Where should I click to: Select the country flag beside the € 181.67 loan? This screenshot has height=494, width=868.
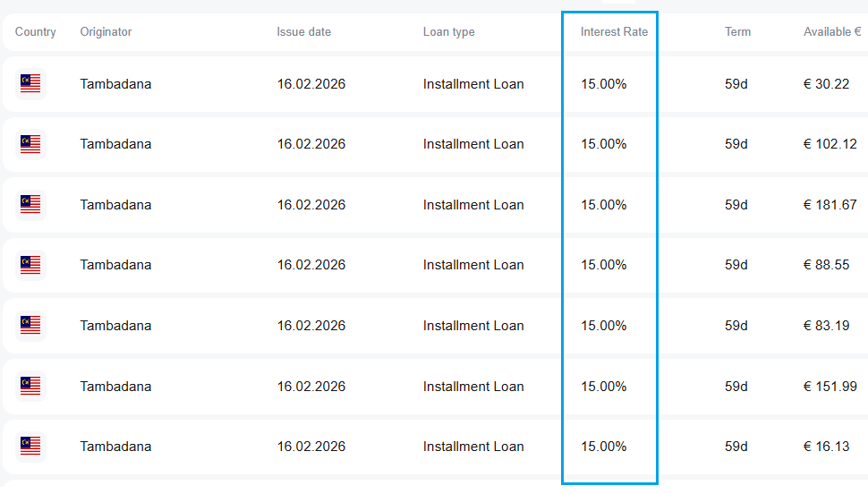[x=30, y=205]
